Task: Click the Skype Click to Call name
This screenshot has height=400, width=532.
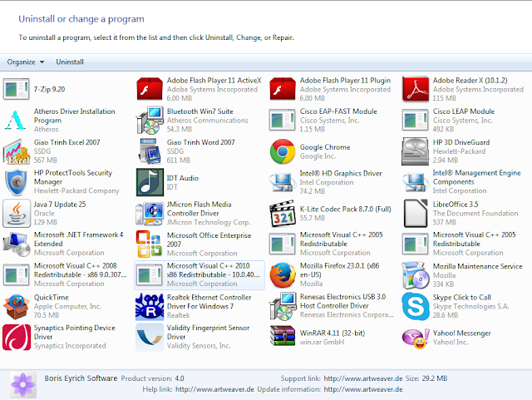Action: click(x=462, y=297)
